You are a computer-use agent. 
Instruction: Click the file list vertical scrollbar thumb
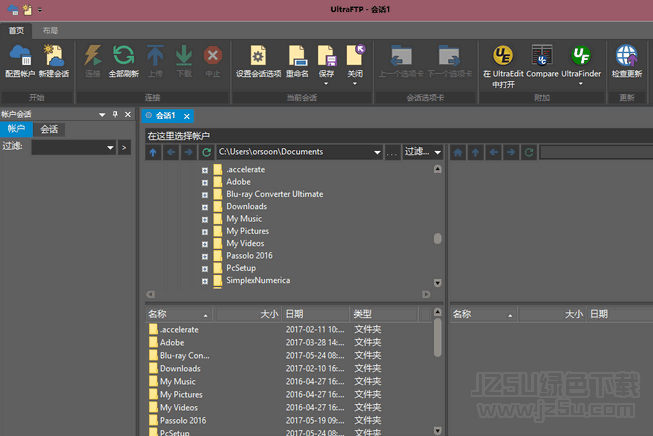[437, 338]
